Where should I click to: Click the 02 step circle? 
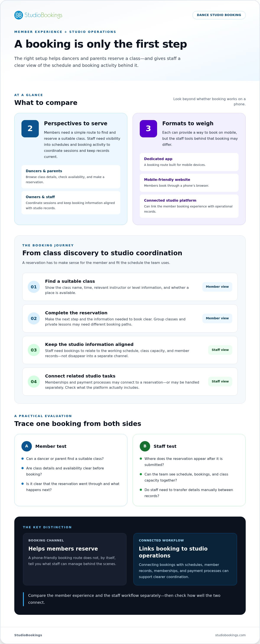[34, 318]
